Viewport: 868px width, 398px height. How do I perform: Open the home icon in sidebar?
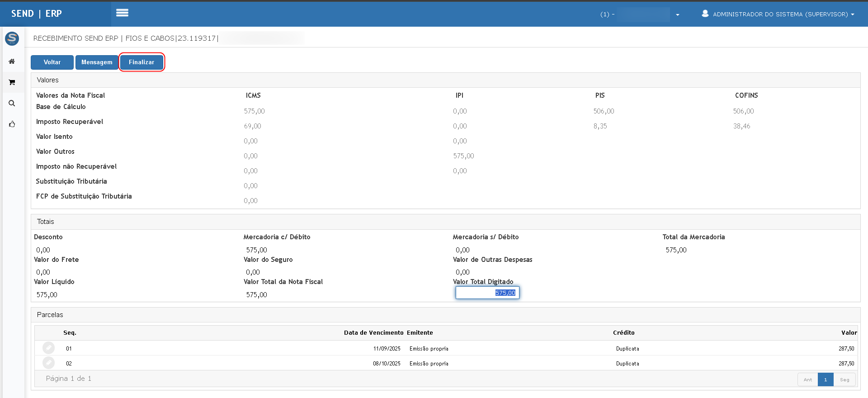point(12,62)
